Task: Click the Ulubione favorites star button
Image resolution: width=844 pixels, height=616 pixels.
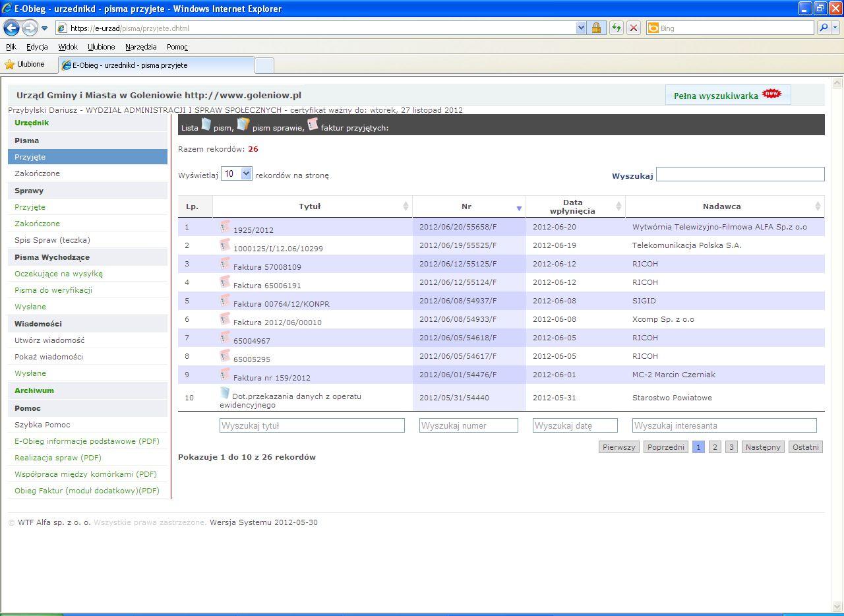Action: pyautogui.click(x=24, y=64)
